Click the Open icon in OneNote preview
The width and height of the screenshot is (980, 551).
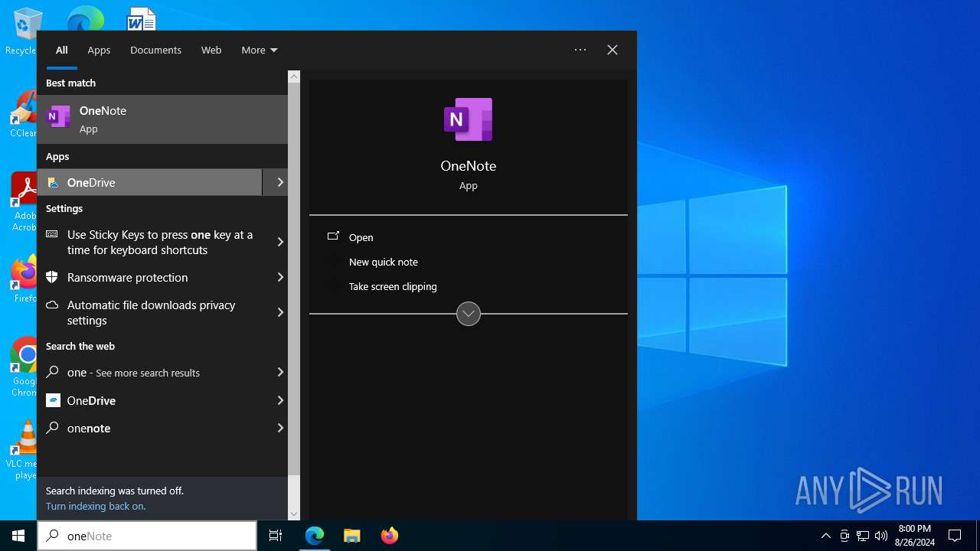point(333,236)
